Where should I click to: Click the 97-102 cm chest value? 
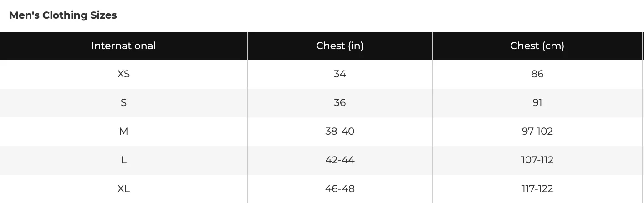[537, 132]
